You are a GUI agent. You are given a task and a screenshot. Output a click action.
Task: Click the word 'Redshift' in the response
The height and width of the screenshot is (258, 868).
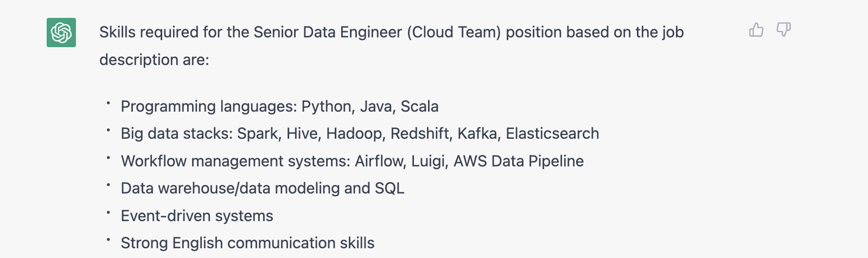(421, 133)
